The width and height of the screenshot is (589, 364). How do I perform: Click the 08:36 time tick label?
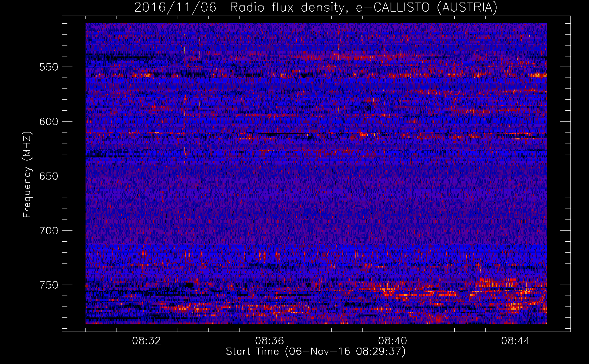click(270, 341)
